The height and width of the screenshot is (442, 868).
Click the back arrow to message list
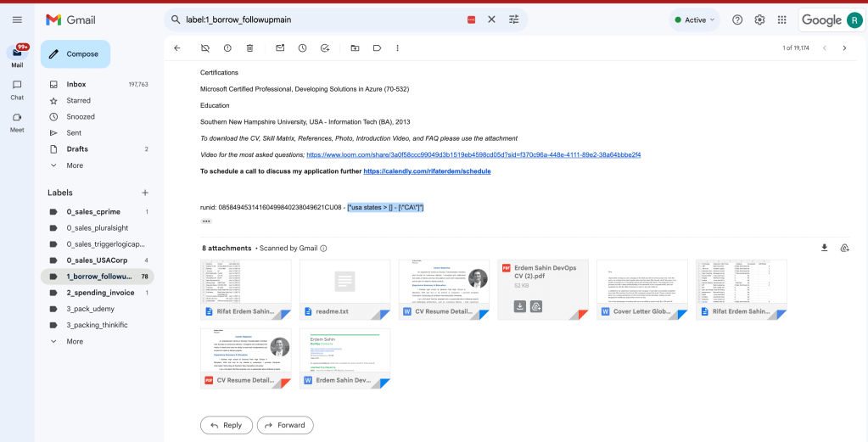(x=177, y=48)
